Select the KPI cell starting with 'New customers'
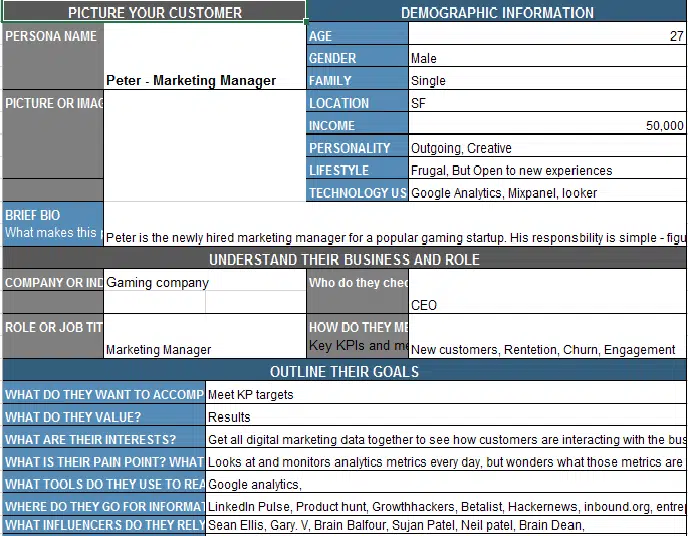Image resolution: width=688 pixels, height=536 pixels. [547, 349]
